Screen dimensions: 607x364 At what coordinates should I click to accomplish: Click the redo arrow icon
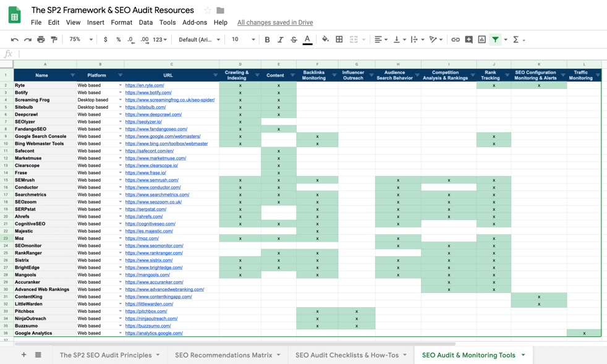tap(28, 40)
